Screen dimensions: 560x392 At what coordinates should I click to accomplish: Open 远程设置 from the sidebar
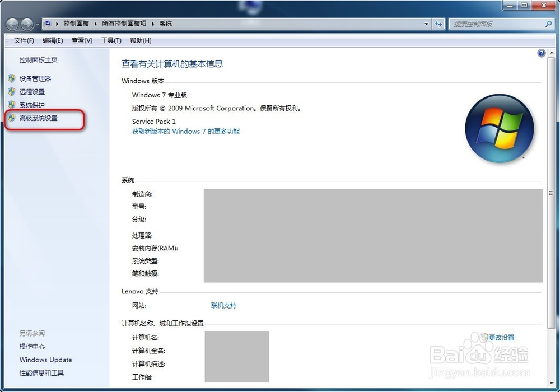tap(31, 91)
